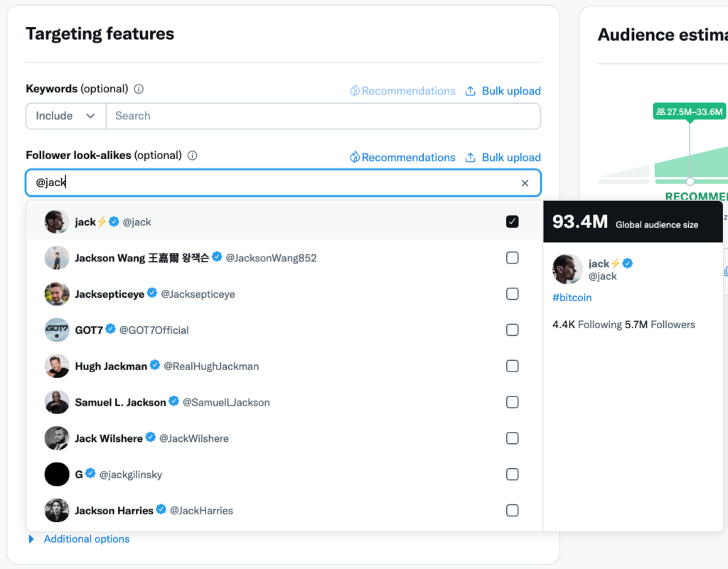Click the Jacksepticeye avatar
The height and width of the screenshot is (569, 728).
pos(57,294)
